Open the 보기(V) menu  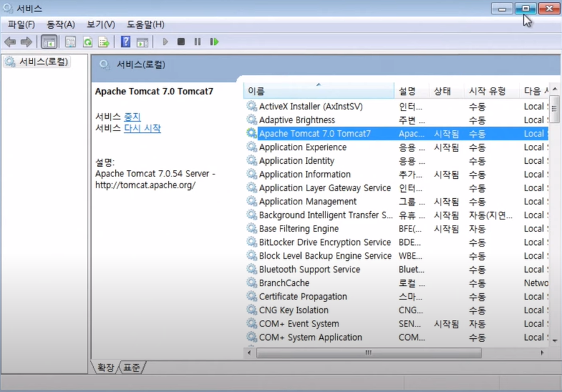click(x=101, y=25)
